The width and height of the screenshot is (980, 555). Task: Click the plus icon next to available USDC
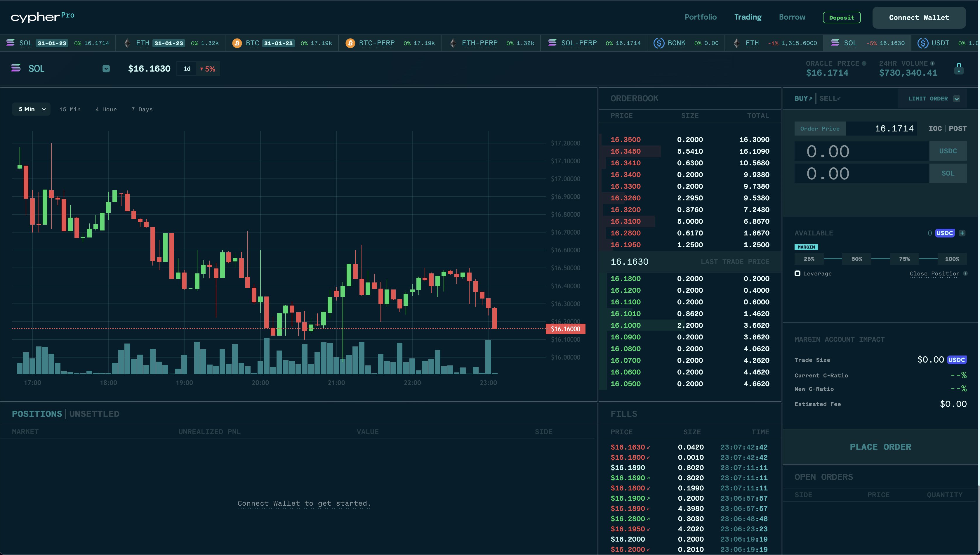963,233
